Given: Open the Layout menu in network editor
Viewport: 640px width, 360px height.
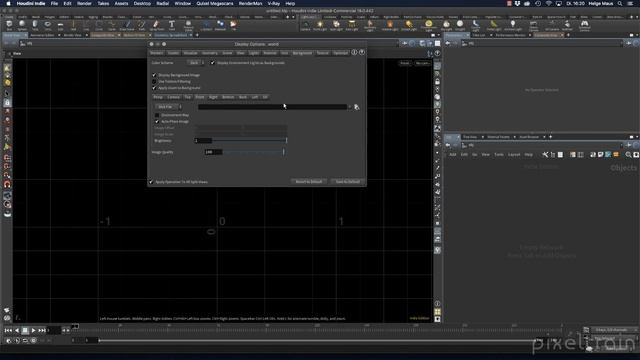Looking at the screenshot, I should [514, 155].
